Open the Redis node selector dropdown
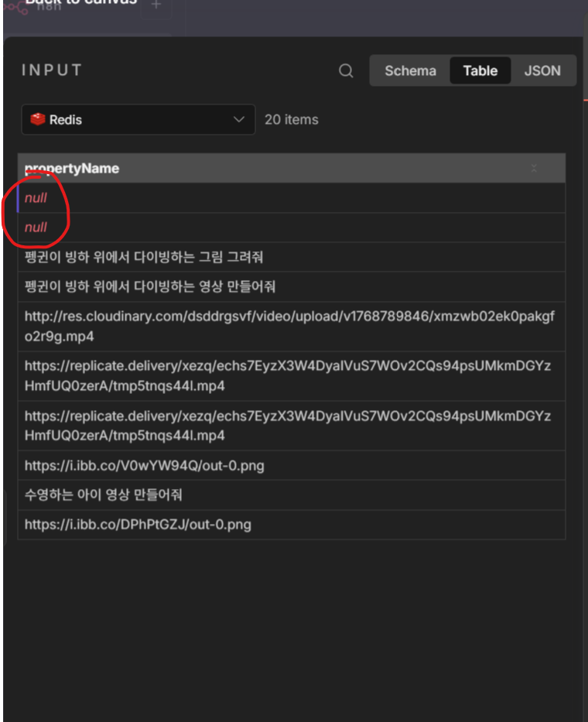 pos(138,120)
